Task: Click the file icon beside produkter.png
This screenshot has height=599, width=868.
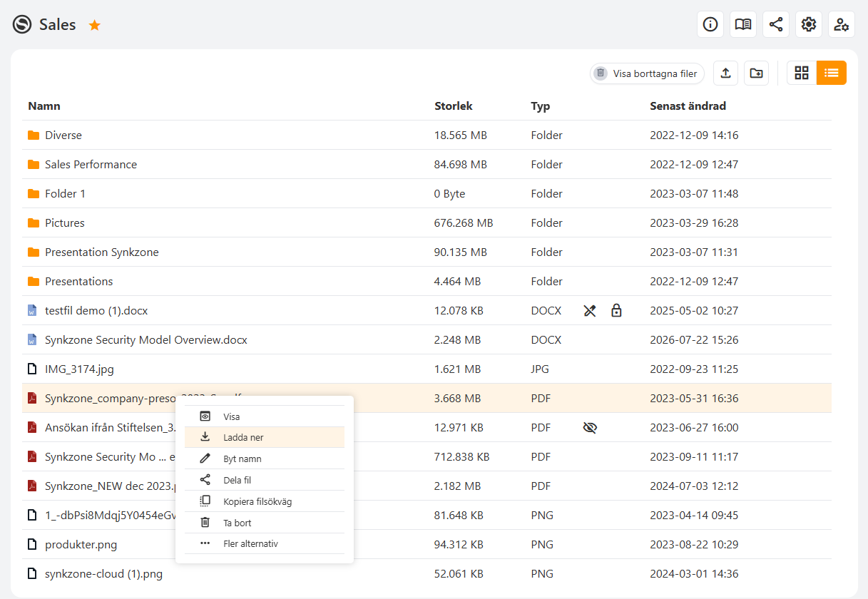Action: pos(31,545)
